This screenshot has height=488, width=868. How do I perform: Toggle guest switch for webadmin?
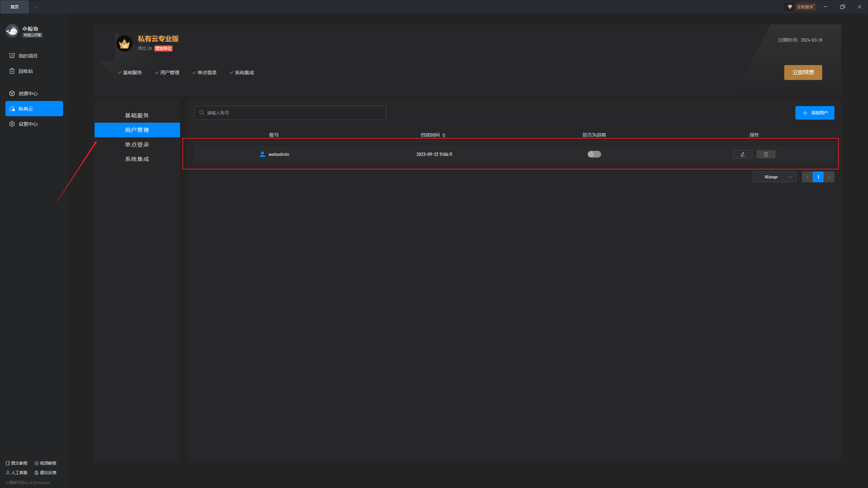(x=594, y=154)
